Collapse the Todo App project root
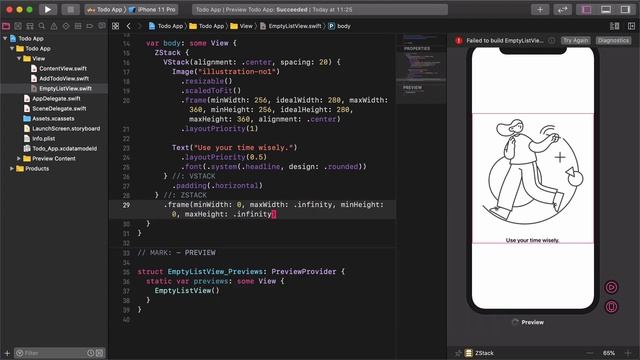The image size is (640, 360). (x=5, y=38)
